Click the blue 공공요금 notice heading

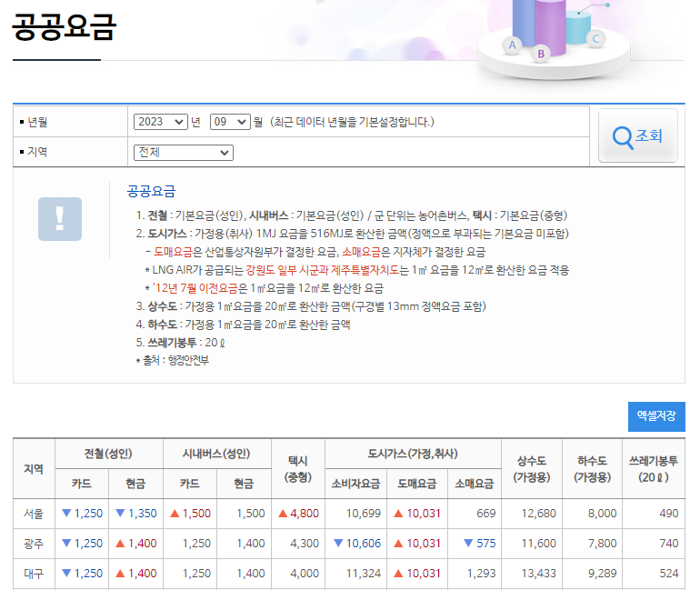[x=151, y=192]
